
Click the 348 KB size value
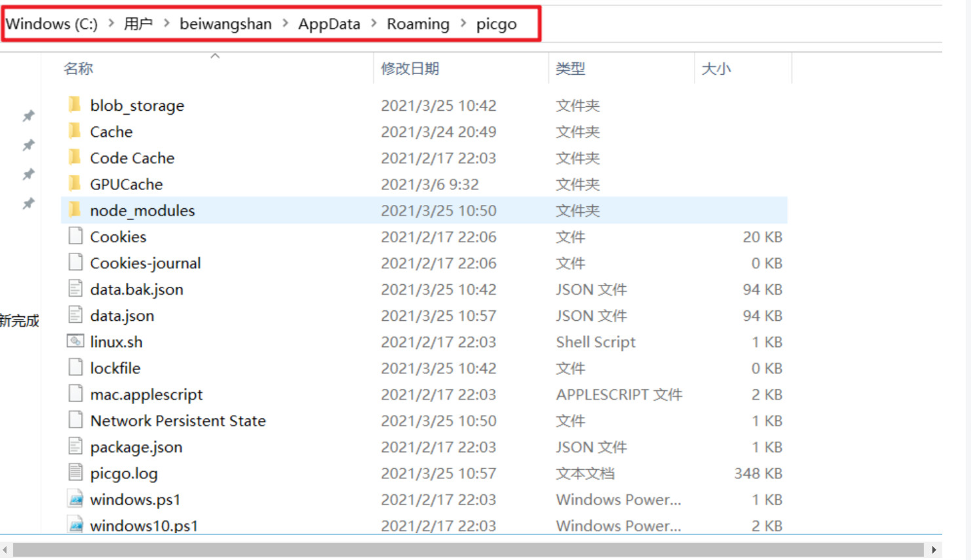tap(758, 473)
